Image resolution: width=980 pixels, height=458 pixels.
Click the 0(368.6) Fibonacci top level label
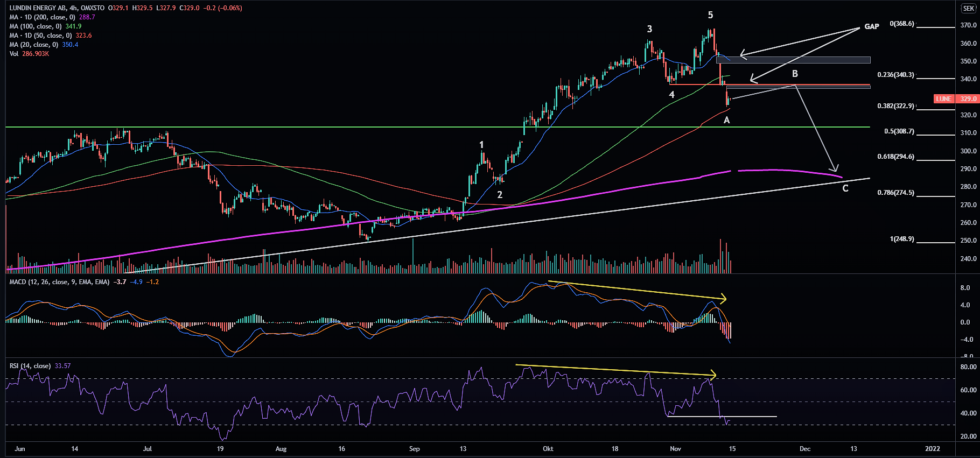901,24
